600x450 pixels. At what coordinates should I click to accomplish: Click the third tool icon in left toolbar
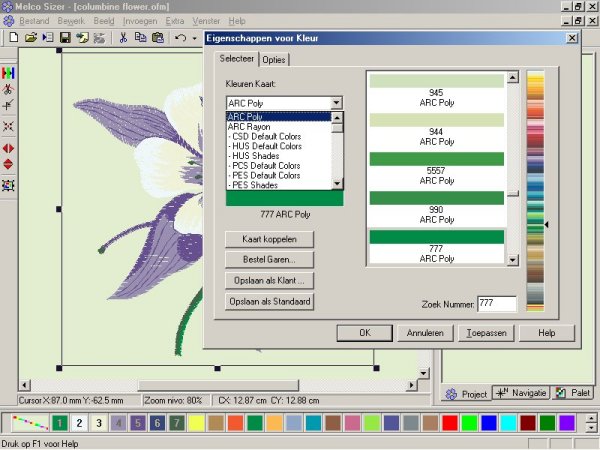[x=8, y=105]
